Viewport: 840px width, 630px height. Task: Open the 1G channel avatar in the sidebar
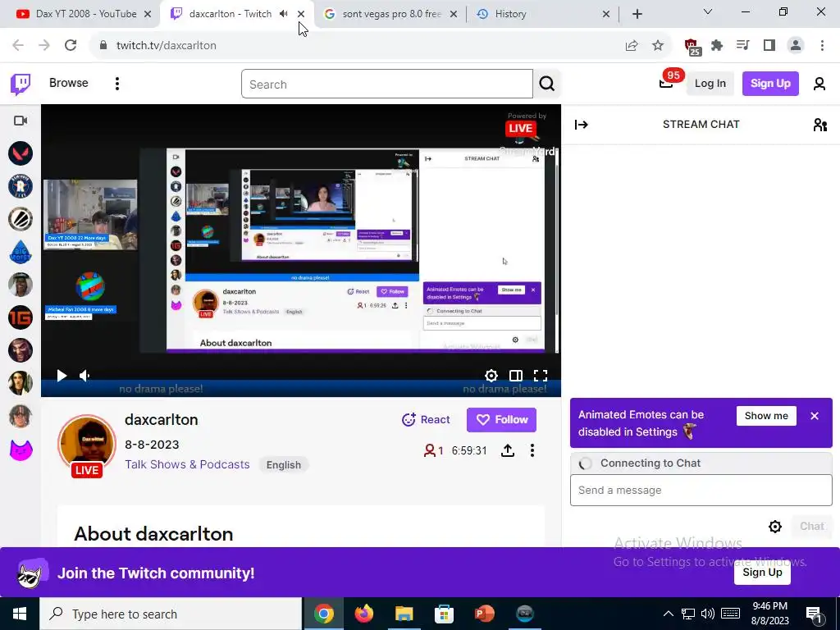click(21, 317)
